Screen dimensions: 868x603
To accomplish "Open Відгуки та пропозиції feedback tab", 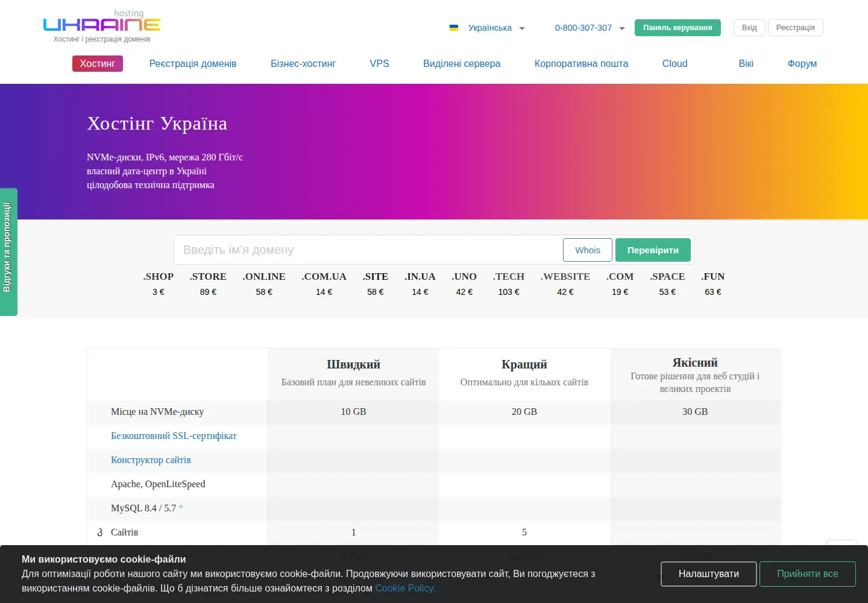I will pos(8,252).
